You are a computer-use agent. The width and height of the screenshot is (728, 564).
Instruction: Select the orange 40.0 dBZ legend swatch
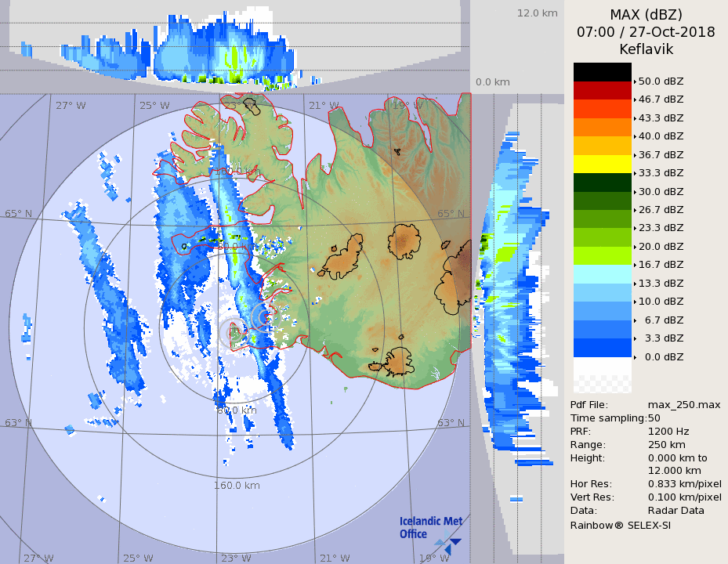pos(602,127)
